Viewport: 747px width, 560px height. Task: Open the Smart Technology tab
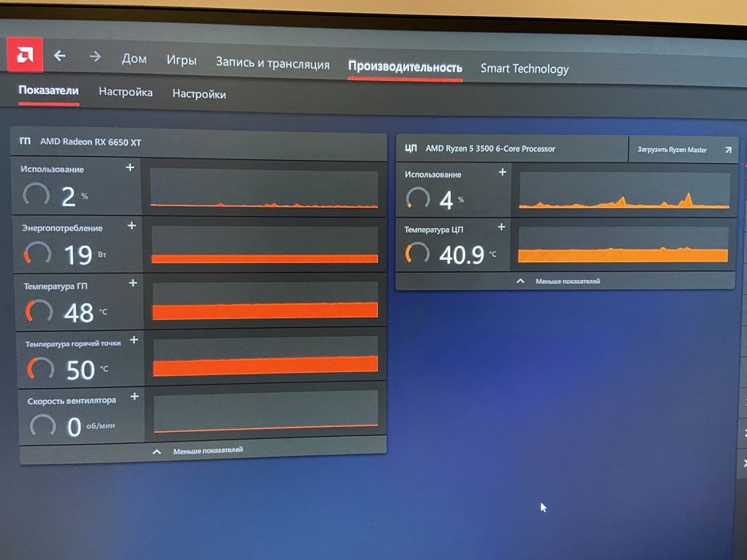click(524, 69)
